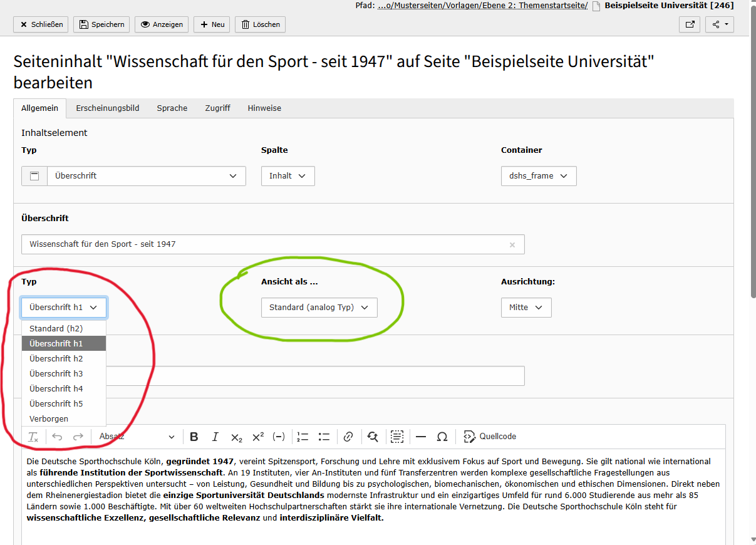Viewport: 756px width, 545px height.
Task: Switch to the Erscheinungsbild tab
Action: pyautogui.click(x=108, y=108)
